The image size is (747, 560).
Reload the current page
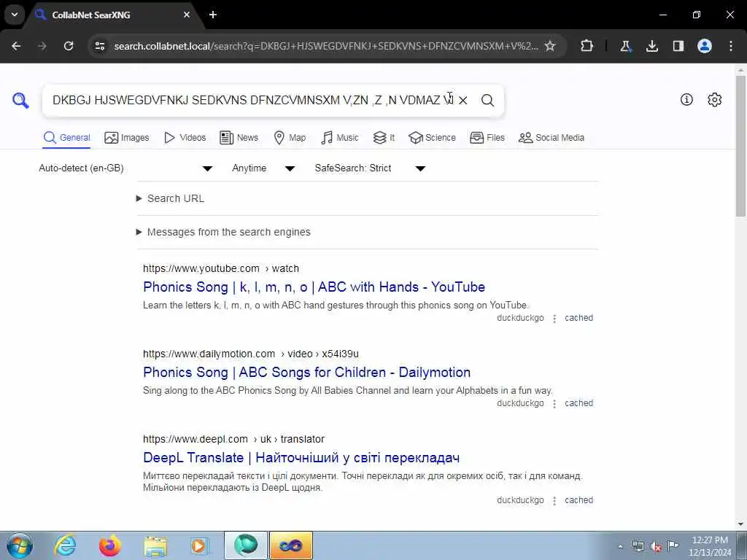click(69, 46)
